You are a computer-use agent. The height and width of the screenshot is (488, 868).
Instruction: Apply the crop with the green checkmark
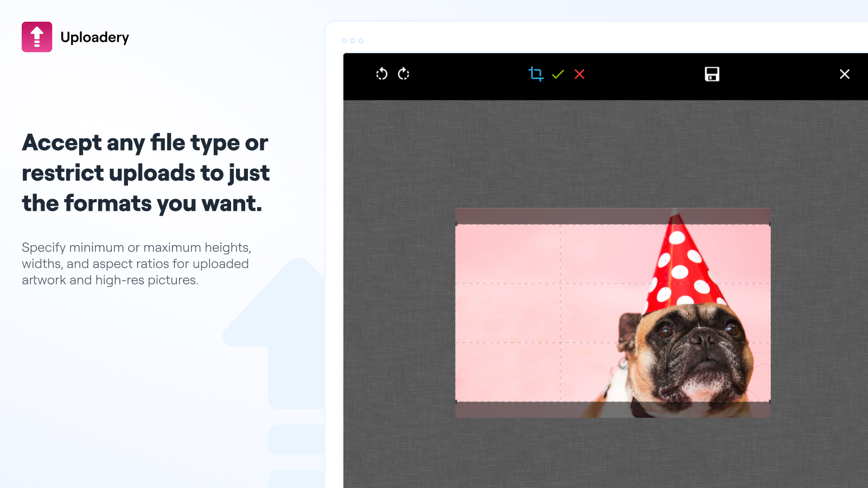(x=558, y=74)
